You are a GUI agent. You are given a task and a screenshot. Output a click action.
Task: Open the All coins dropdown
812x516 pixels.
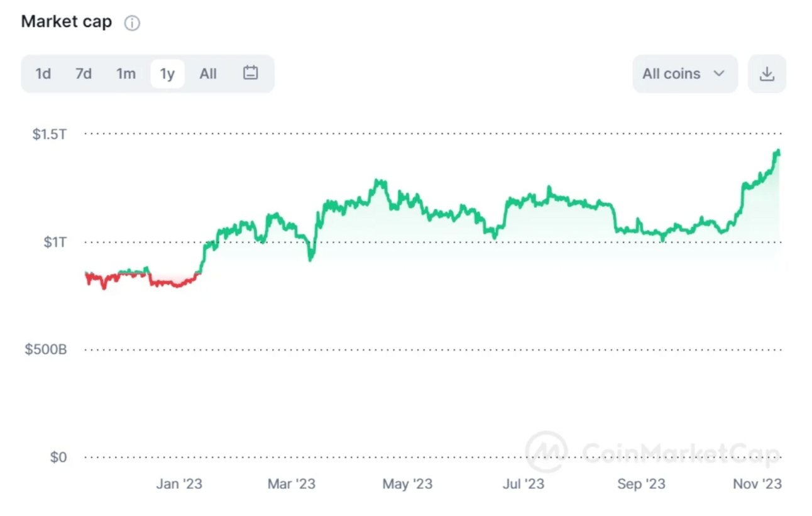pos(685,74)
